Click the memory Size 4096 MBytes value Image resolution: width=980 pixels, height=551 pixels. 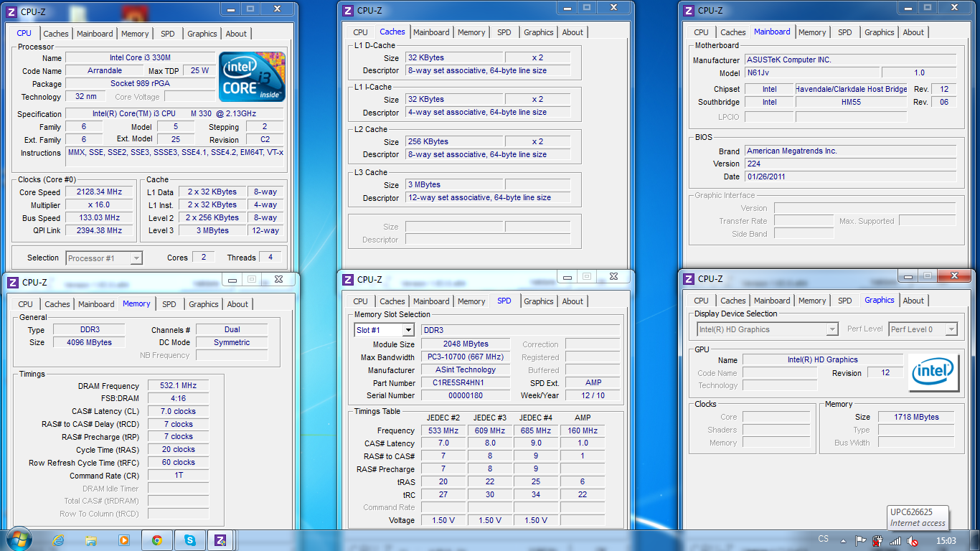click(x=90, y=342)
